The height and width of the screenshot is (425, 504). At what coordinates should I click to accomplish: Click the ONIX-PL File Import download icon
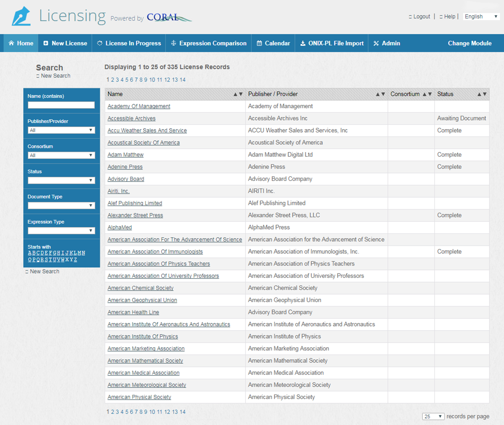[303, 43]
